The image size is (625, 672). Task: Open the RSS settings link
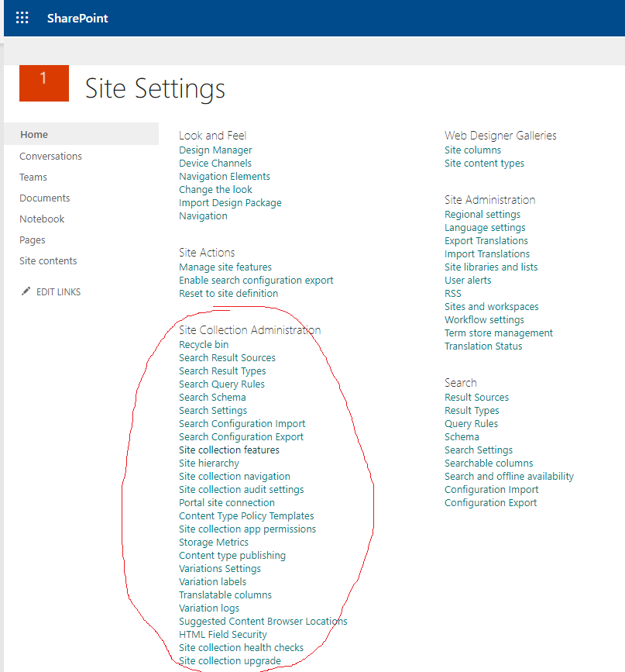453,294
